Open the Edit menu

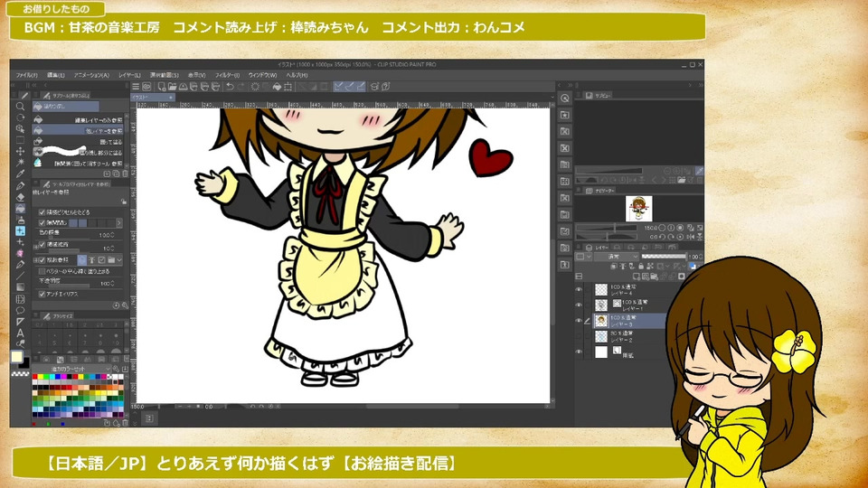tap(55, 75)
